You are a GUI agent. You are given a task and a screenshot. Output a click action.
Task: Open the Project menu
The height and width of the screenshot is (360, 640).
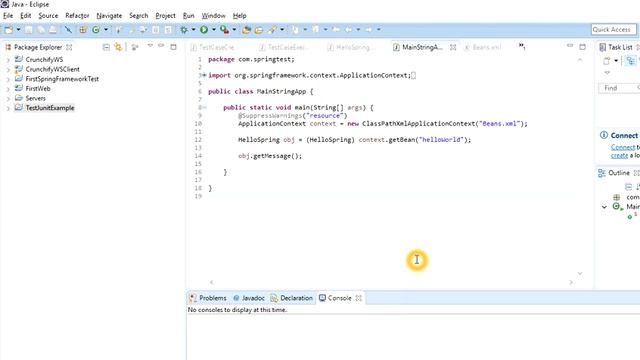tap(165, 16)
